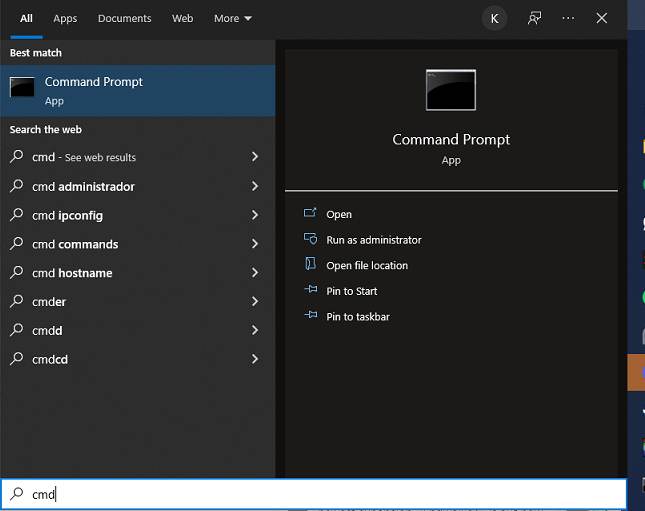This screenshot has width=645, height=511.
Task: Click the Run as administrator shield icon
Action: (309, 239)
